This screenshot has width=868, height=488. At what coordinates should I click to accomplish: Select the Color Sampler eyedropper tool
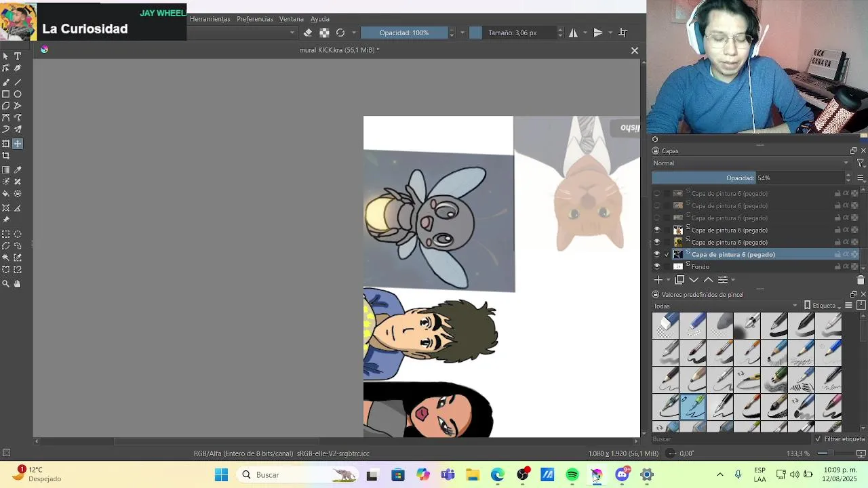[18, 170]
